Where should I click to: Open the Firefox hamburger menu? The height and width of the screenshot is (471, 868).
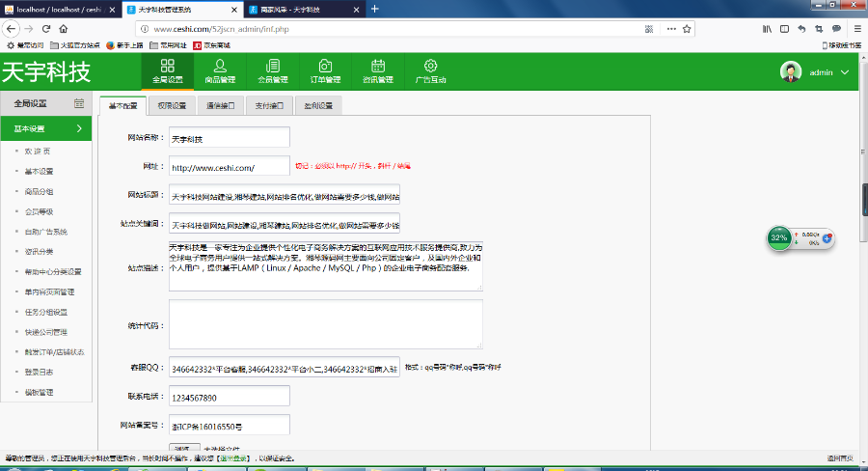coord(857,29)
